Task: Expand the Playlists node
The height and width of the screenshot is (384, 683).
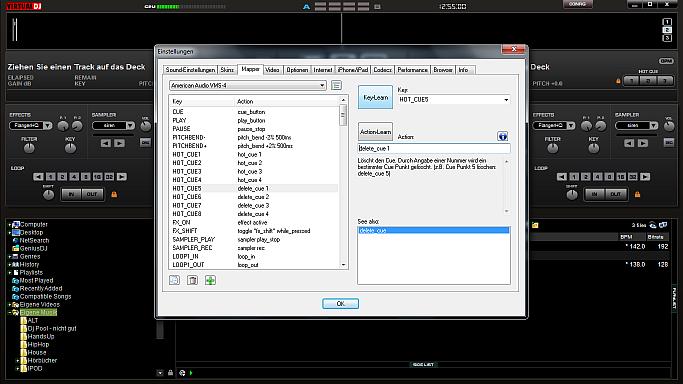Action: click(10, 273)
